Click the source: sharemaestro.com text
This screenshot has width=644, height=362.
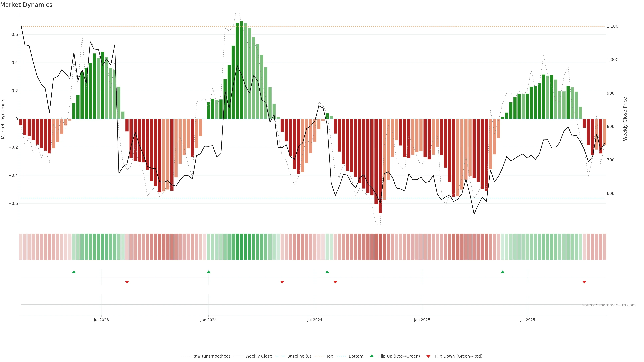tap(609, 305)
